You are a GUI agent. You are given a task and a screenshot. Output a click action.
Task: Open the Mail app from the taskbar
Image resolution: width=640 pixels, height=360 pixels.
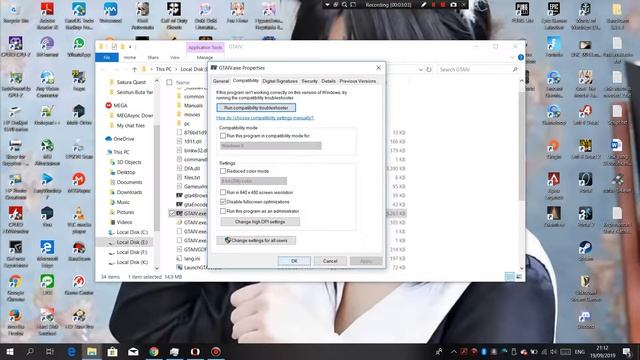tap(133, 351)
